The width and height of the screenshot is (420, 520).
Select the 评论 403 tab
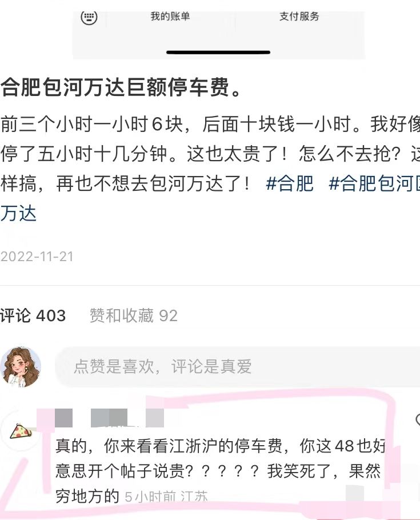(x=33, y=315)
